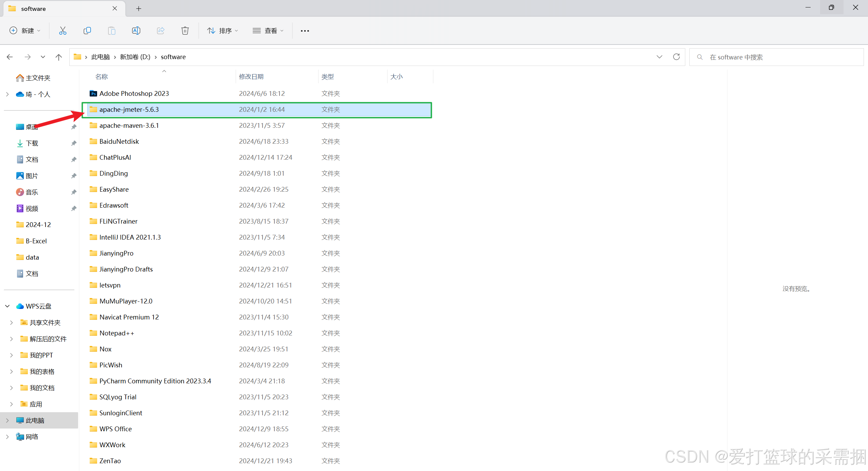
Task: Open the 查看 (View) dropdown
Action: click(268, 31)
